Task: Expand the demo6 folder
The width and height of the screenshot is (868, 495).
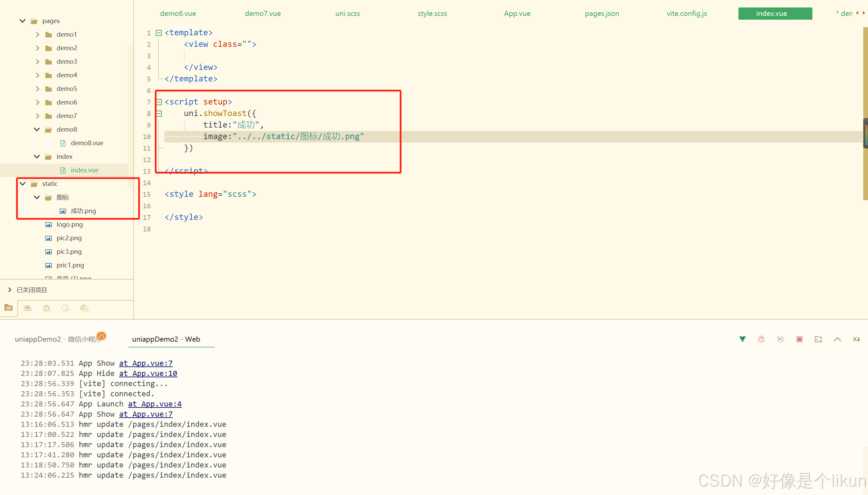Action: (x=37, y=102)
